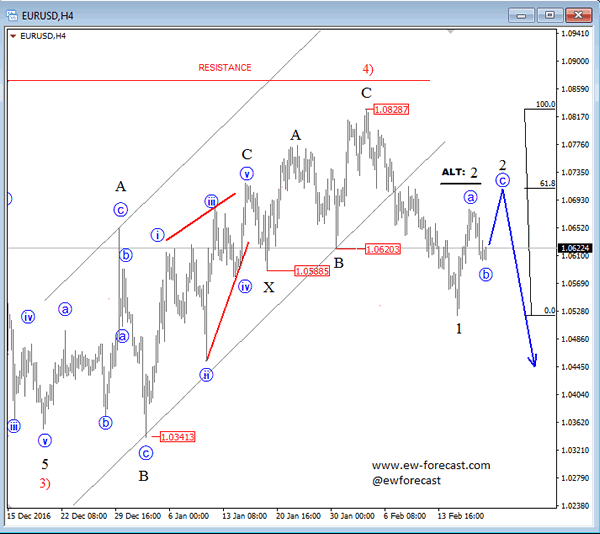Screen dimensions: 600x534
Task: Click the 1.07350 price scale value
Action: pyautogui.click(x=575, y=173)
